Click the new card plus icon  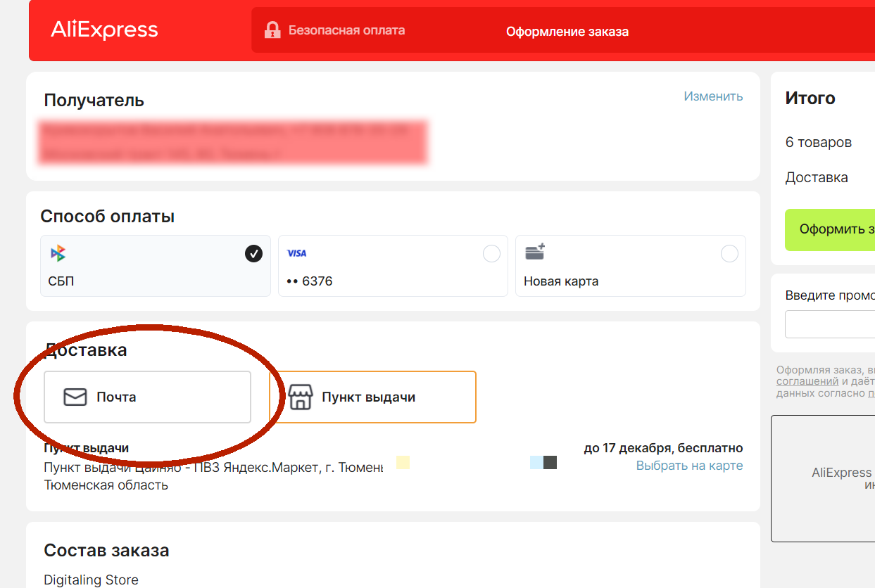click(535, 252)
